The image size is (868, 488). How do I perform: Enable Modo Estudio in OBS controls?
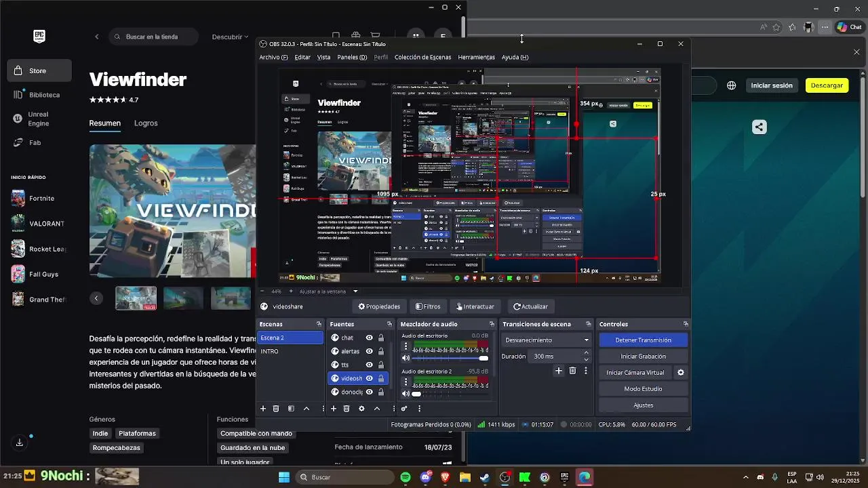tap(643, 389)
